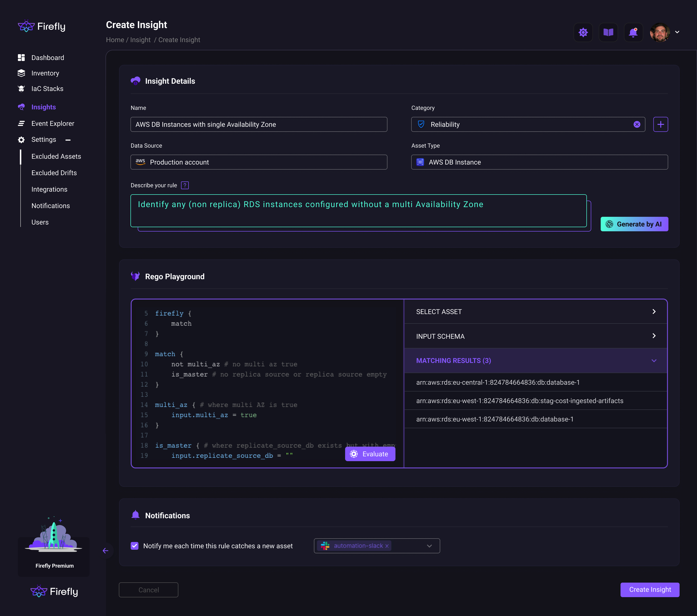Collapse the Settings submenu in sidebar
697x616 pixels.
tap(68, 140)
